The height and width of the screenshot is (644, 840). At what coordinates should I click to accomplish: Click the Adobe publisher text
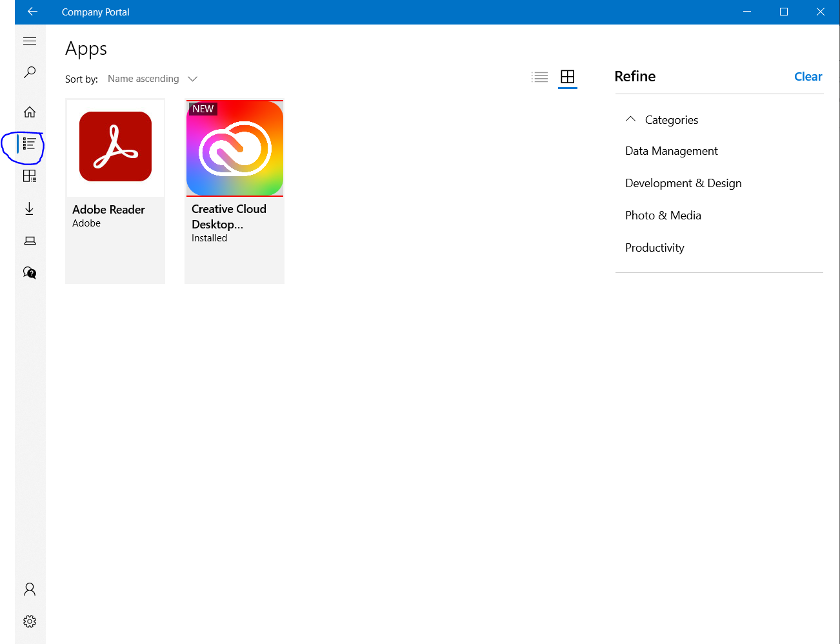pyautogui.click(x=86, y=223)
